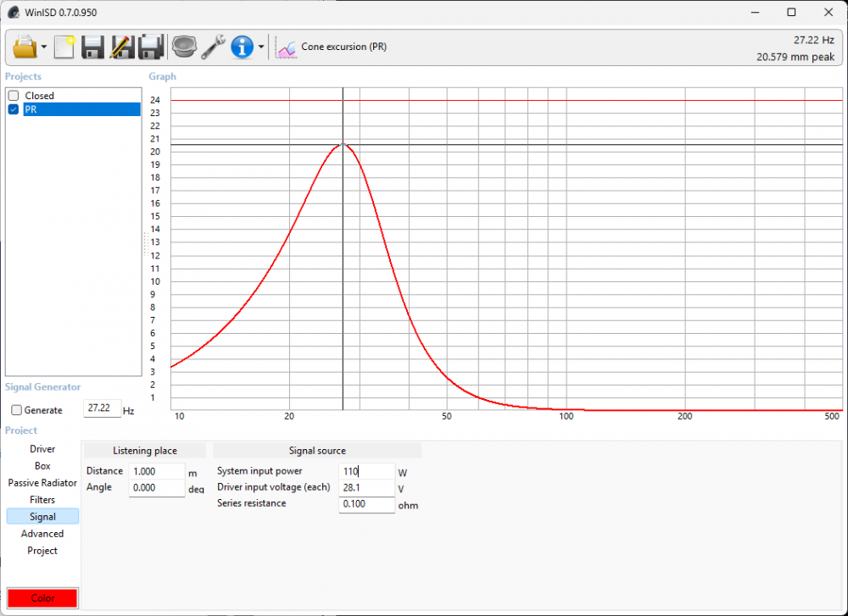Image resolution: width=848 pixels, height=616 pixels.
Task: Save the project with the floppy disk icon
Action: (92, 47)
